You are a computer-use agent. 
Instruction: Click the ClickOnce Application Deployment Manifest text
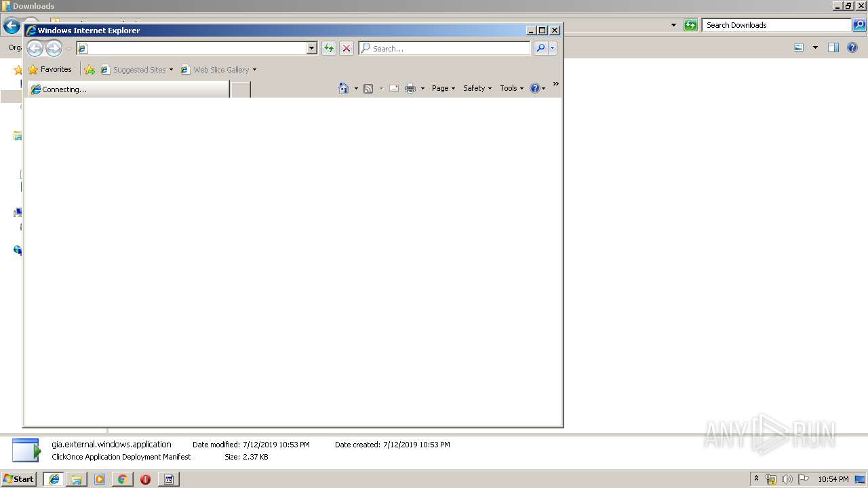[x=121, y=457]
